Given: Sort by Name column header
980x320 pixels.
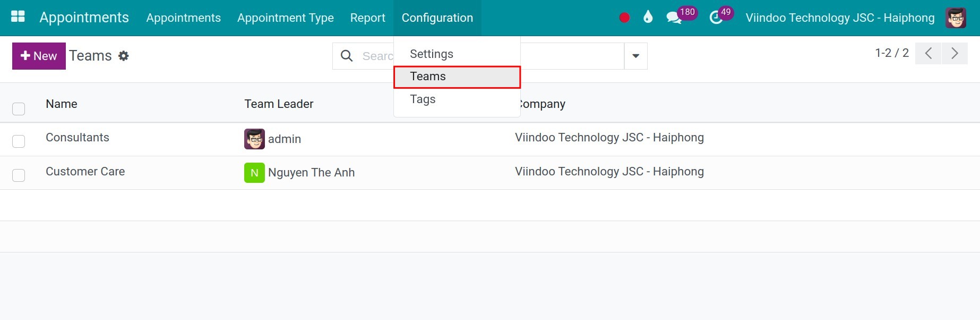Looking at the screenshot, I should (x=62, y=104).
